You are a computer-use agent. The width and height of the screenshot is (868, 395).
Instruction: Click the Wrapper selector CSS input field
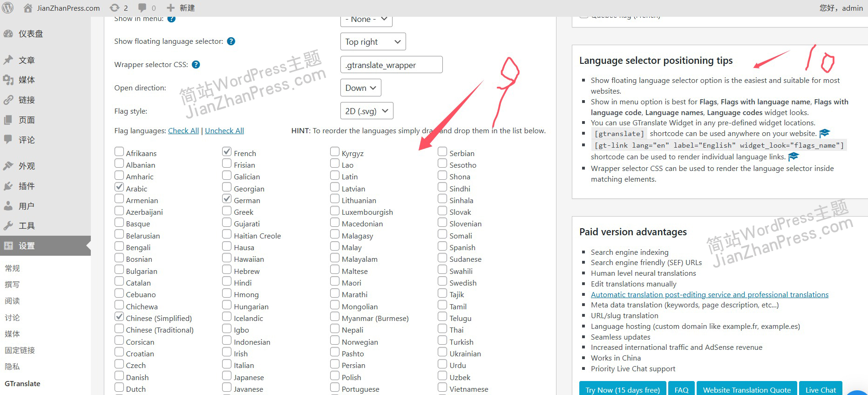[392, 65]
